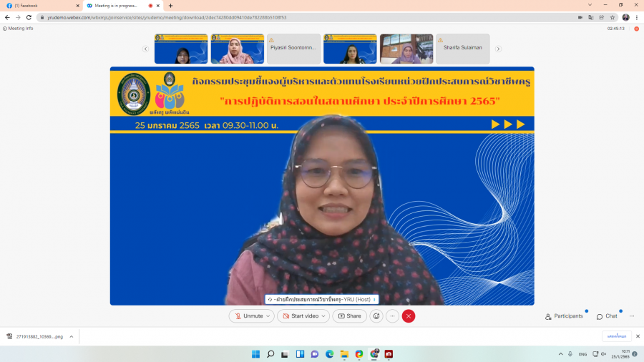Leave the meeting with red X button
This screenshot has height=362, width=644.
click(x=409, y=316)
